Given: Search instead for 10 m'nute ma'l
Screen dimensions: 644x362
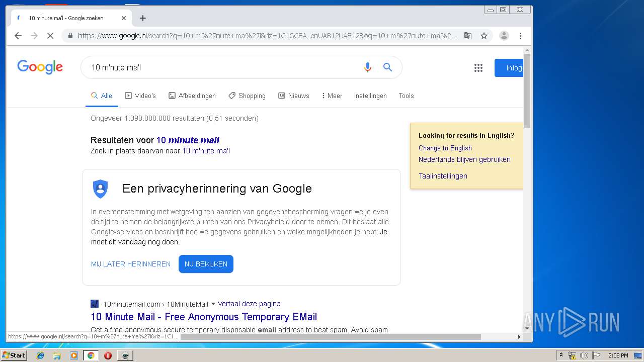Looking at the screenshot, I should [x=206, y=151].
